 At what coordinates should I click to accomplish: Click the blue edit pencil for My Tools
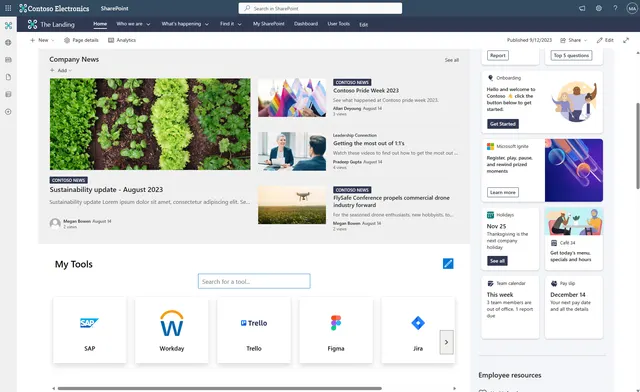click(448, 263)
